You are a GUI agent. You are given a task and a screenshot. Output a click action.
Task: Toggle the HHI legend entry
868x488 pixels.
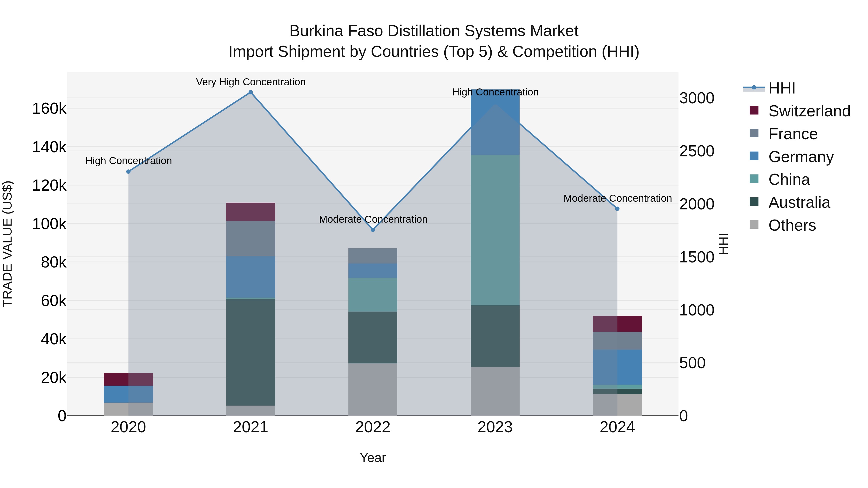coord(769,88)
